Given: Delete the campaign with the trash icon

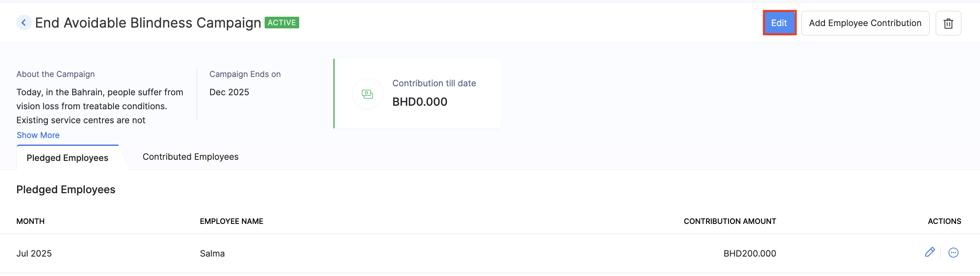Looking at the screenshot, I should click(948, 23).
